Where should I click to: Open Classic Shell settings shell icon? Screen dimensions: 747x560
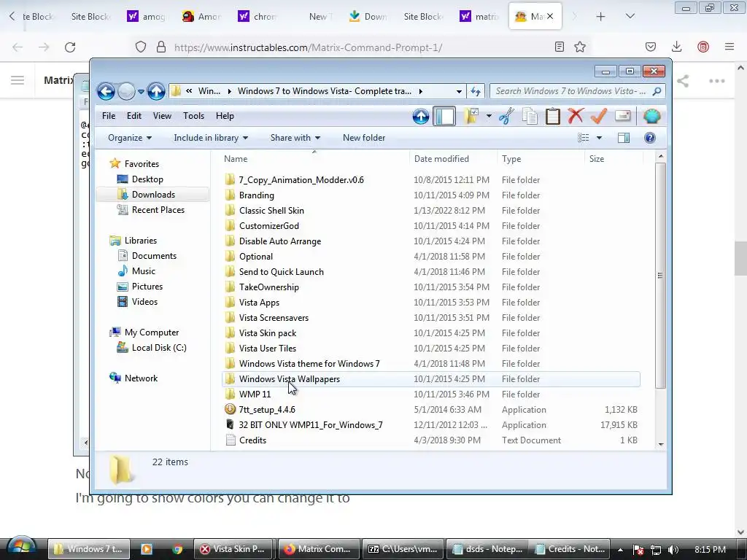coord(651,116)
